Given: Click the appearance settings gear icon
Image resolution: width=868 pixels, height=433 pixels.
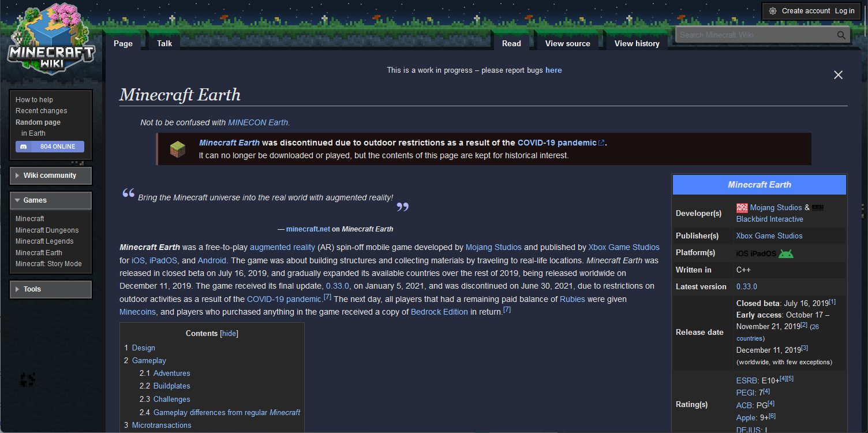Looking at the screenshot, I should coord(773,11).
